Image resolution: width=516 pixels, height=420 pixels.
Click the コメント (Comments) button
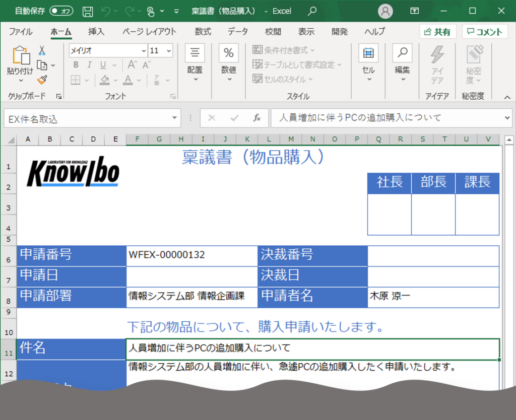[x=484, y=31]
